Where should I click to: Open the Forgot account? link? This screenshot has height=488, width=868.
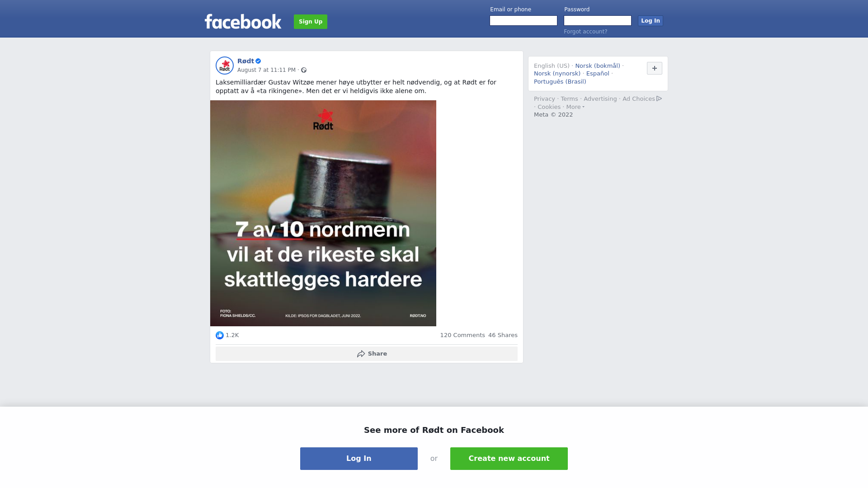coord(585,32)
